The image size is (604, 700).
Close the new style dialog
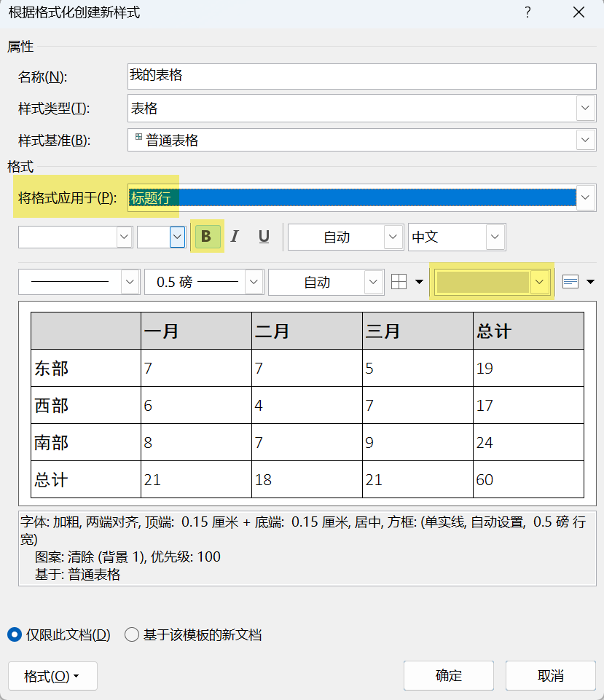(578, 12)
